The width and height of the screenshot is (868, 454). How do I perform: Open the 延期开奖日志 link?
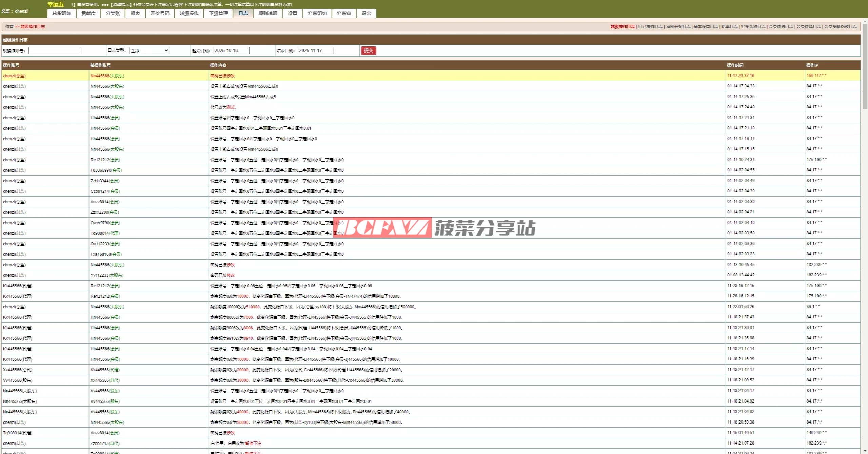coord(678,26)
